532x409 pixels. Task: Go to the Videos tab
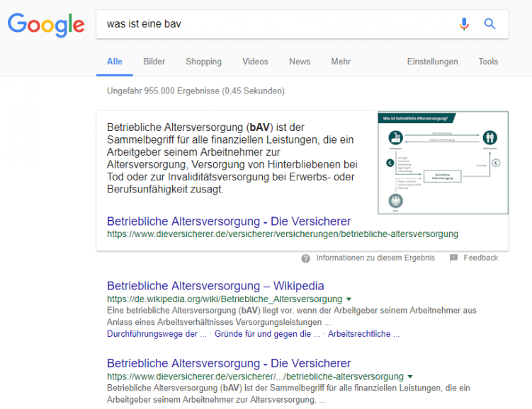pos(255,62)
